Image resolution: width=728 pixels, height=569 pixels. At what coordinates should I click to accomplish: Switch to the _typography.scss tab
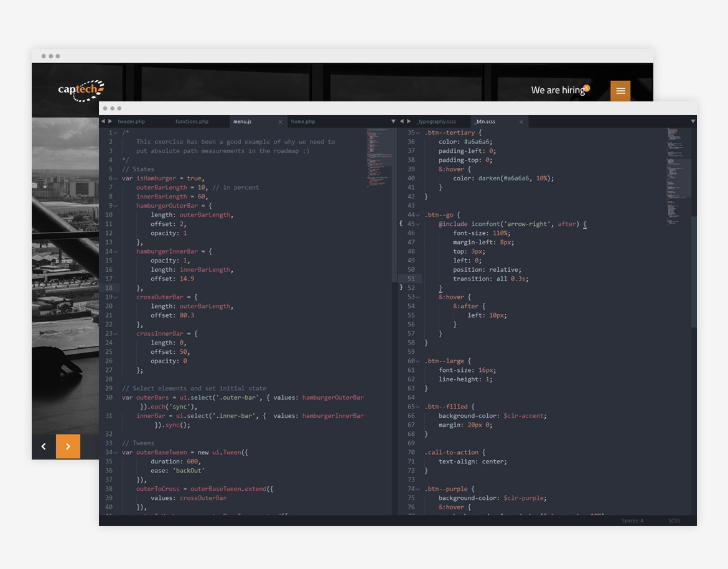coord(436,122)
